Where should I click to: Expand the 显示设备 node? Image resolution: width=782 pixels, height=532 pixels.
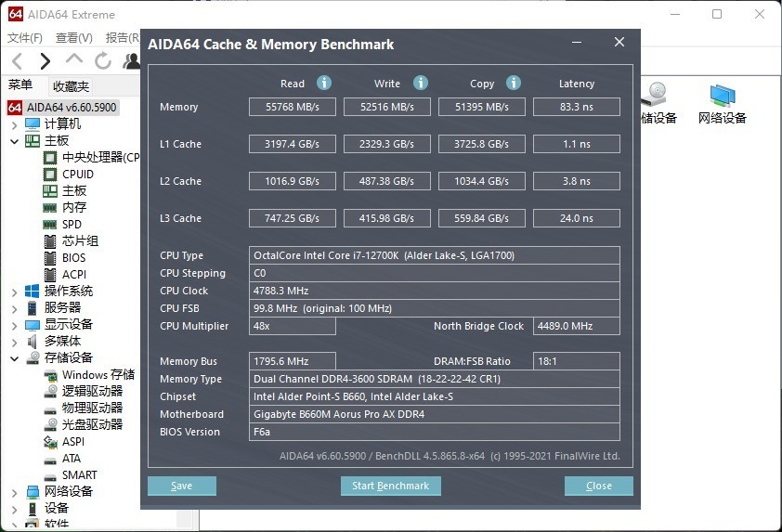pos(15,326)
